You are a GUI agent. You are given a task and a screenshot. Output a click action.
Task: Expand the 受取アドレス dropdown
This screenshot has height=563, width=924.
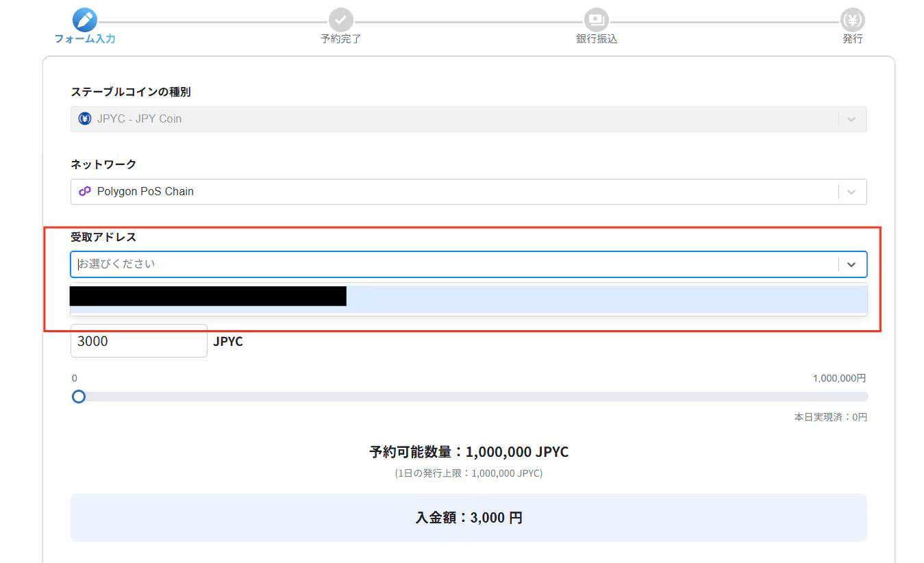pyautogui.click(x=851, y=264)
